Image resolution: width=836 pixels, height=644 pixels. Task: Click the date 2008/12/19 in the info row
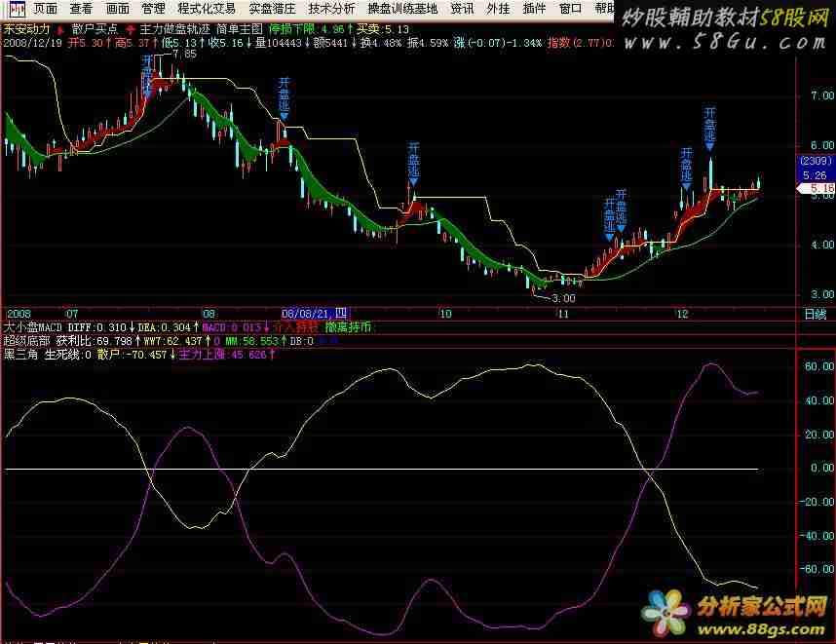pyautogui.click(x=33, y=43)
